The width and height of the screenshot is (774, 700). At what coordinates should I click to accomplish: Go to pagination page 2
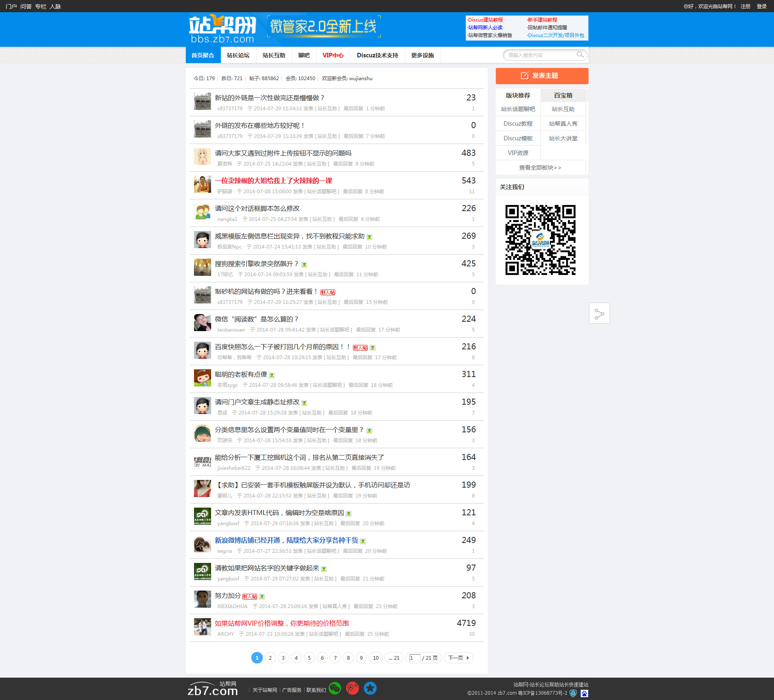270,658
